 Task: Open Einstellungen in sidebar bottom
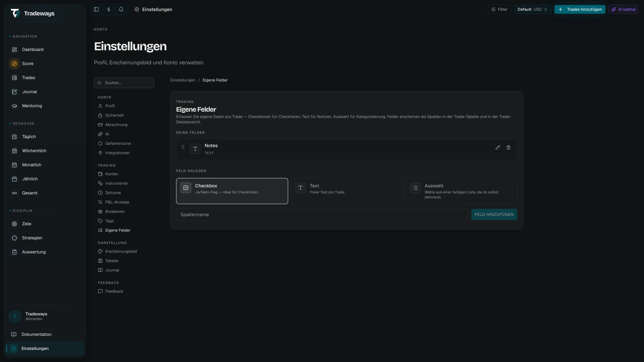click(45, 349)
